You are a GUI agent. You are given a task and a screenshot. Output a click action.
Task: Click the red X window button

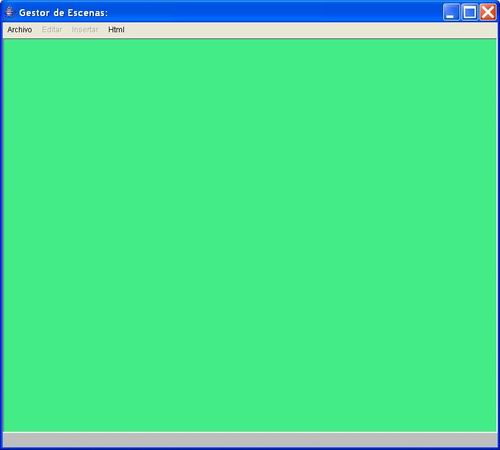(x=488, y=12)
